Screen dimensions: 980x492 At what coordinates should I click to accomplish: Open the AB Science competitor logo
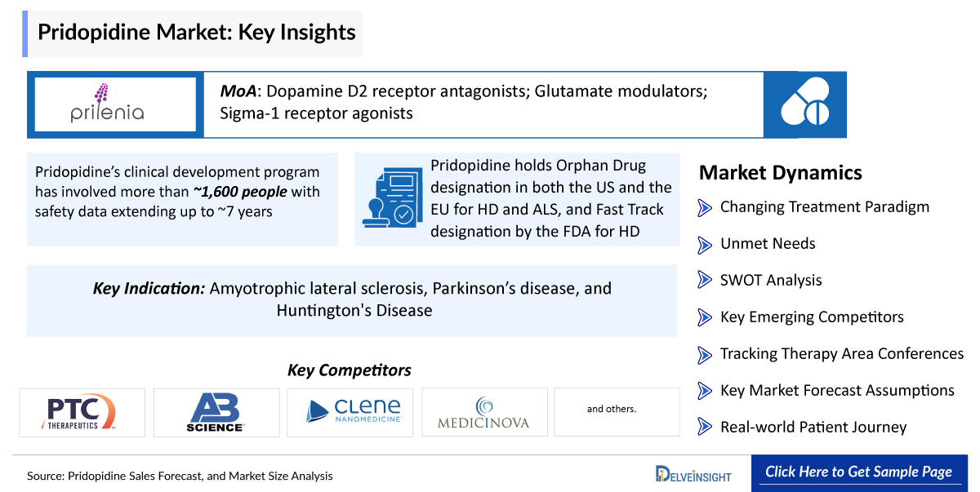point(216,412)
